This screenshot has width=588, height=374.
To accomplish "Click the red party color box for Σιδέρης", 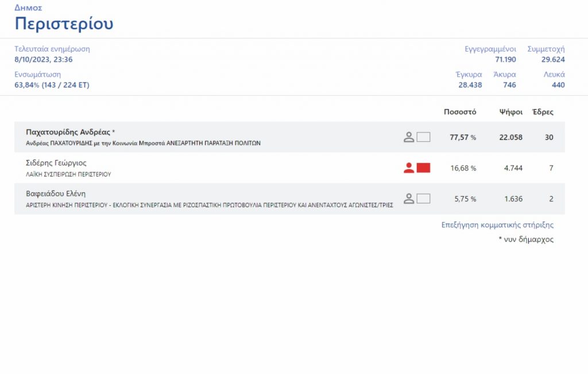I will point(423,168).
